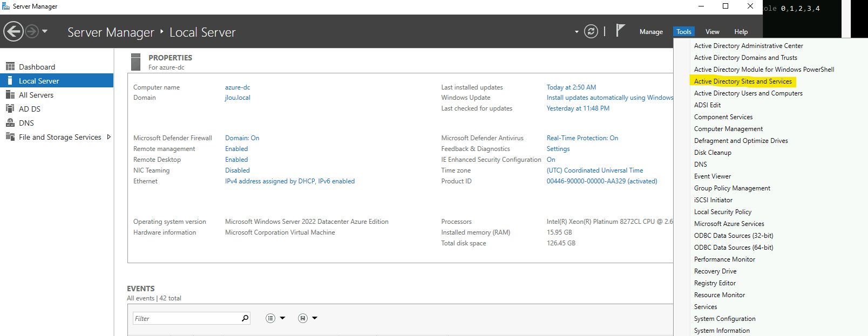Click the Dashboard icon in the sidebar

click(10, 66)
